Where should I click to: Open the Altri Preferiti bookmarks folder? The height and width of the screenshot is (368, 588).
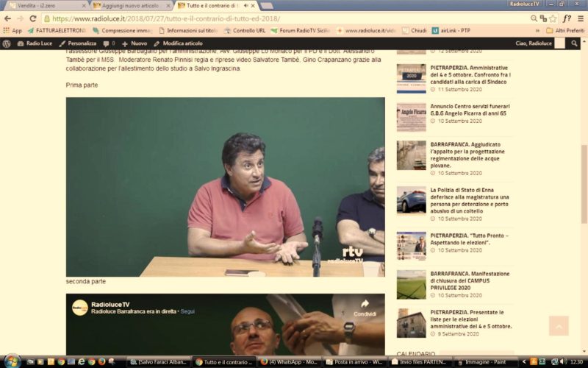click(565, 30)
